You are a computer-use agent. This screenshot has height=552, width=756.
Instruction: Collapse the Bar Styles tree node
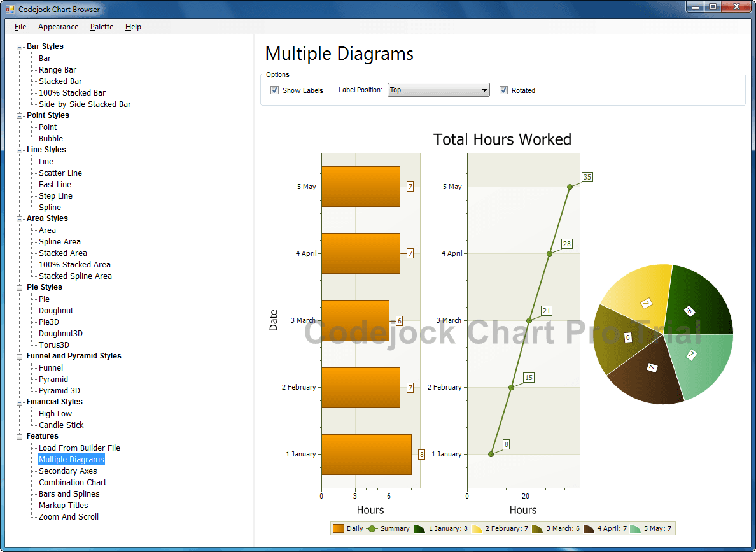[x=19, y=47]
